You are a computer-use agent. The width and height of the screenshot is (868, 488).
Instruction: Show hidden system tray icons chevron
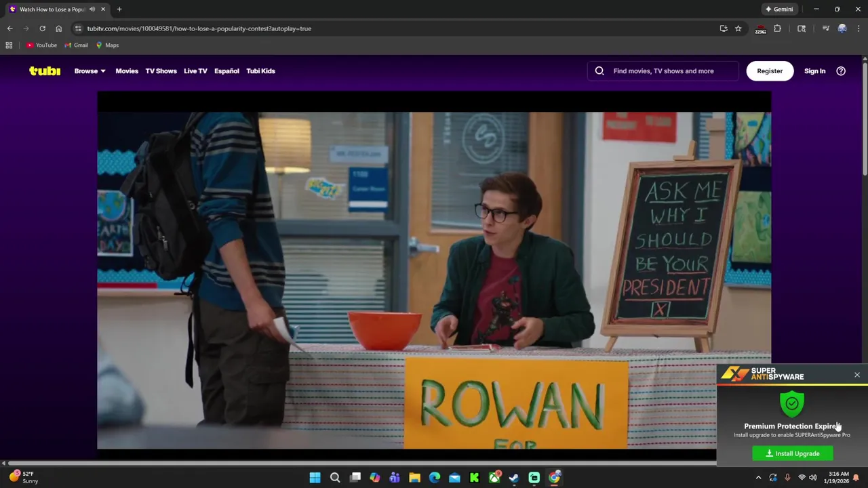[x=759, y=478]
